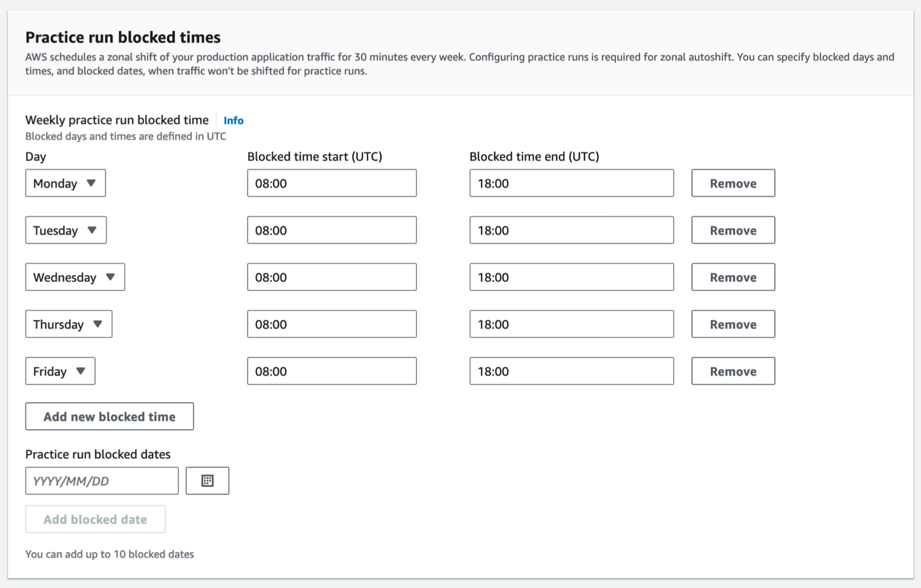Image resolution: width=921 pixels, height=588 pixels.
Task: Remove the Tuesday blocked time row
Action: click(733, 230)
